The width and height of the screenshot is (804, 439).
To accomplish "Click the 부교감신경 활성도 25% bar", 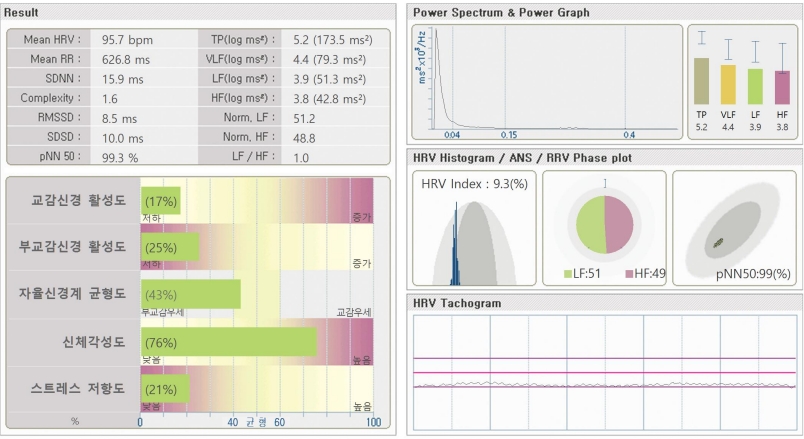I will click(x=169, y=247).
